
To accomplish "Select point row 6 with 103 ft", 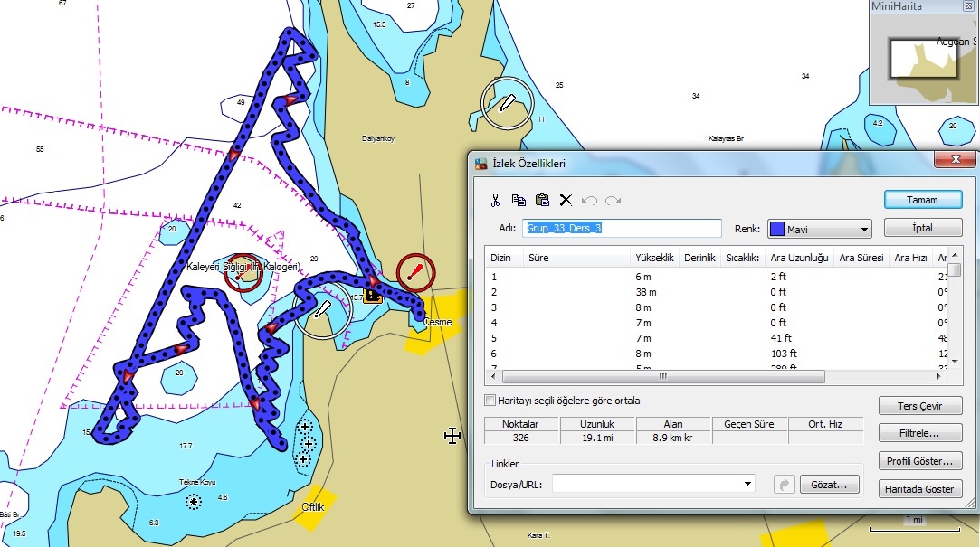I will 717,354.
